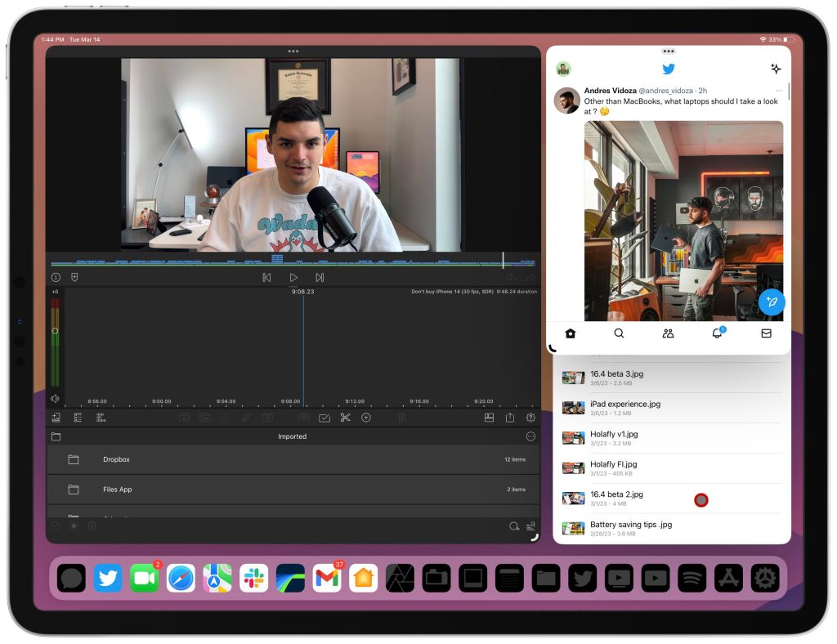Open the Imported library more options menu
Screen dimensions: 837x644
pos(530,436)
